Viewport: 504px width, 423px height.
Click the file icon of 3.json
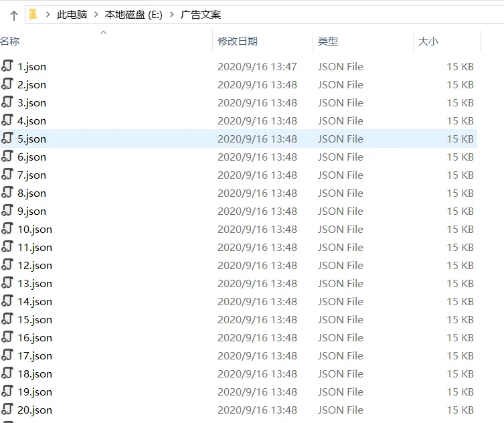(7, 102)
